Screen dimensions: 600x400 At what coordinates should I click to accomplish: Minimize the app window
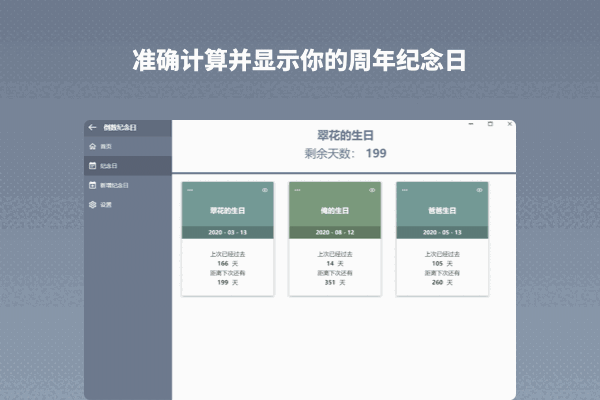tap(472, 124)
